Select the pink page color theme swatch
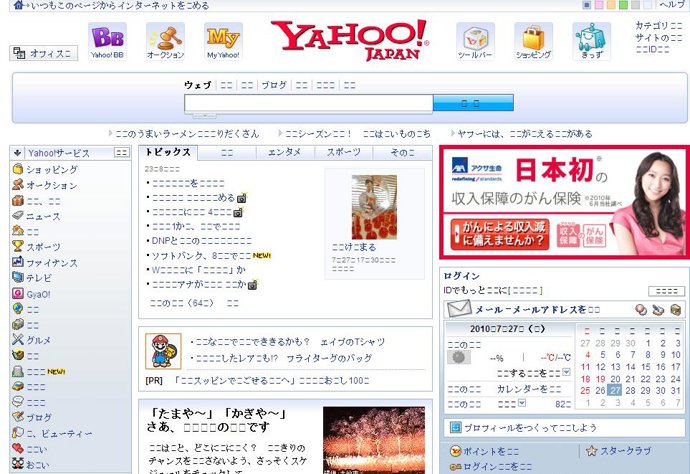The height and width of the screenshot is (474, 690). point(599,5)
